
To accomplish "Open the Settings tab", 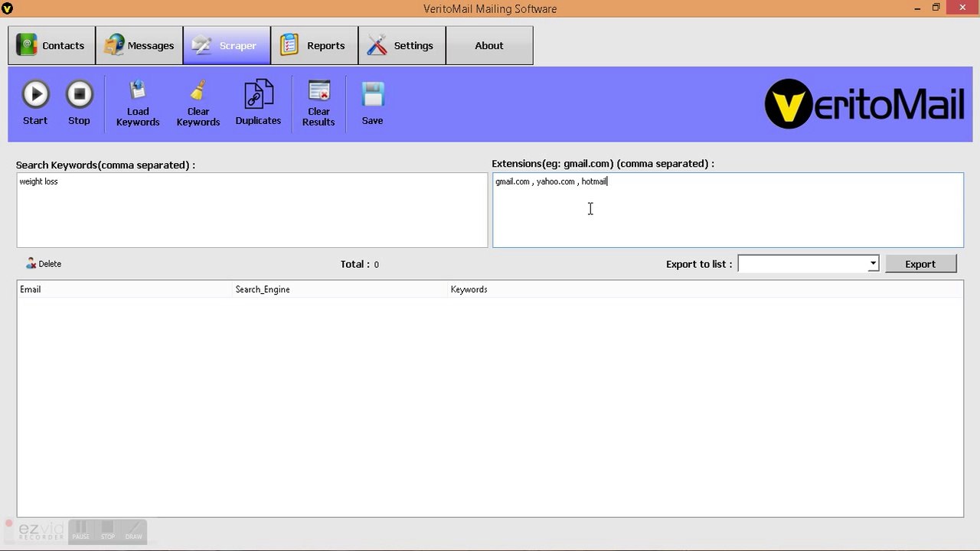I will coord(402,45).
